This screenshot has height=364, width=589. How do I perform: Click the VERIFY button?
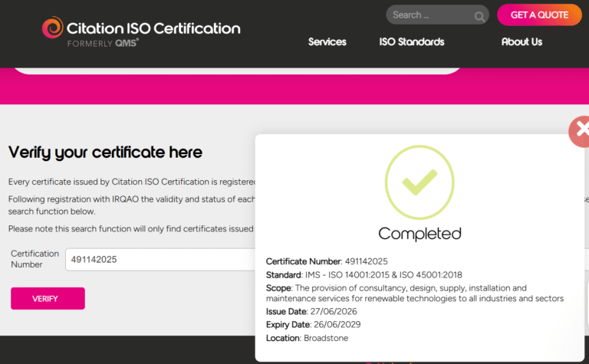(48, 298)
